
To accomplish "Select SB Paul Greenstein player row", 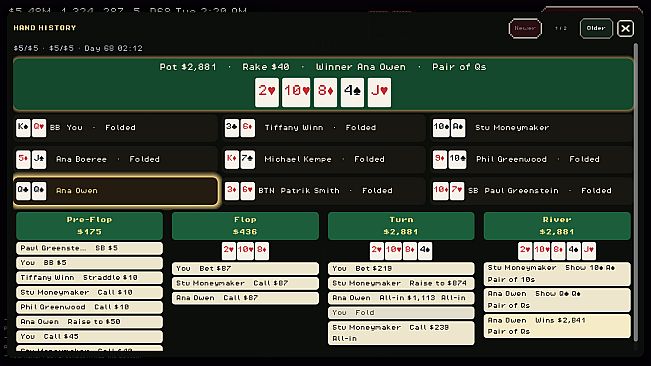I will pos(532,190).
